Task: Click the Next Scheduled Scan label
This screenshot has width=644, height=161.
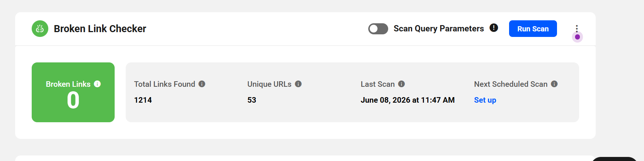Action: coord(511,84)
